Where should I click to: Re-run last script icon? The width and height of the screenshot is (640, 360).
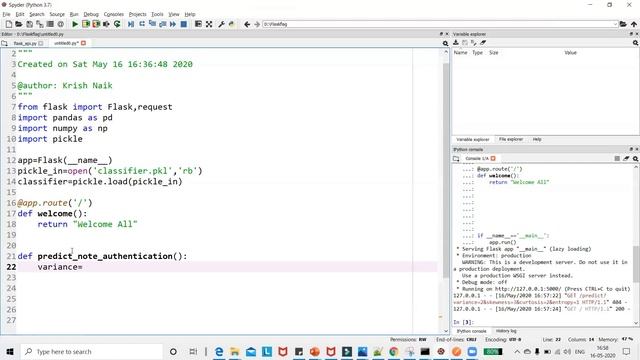coord(117,24)
